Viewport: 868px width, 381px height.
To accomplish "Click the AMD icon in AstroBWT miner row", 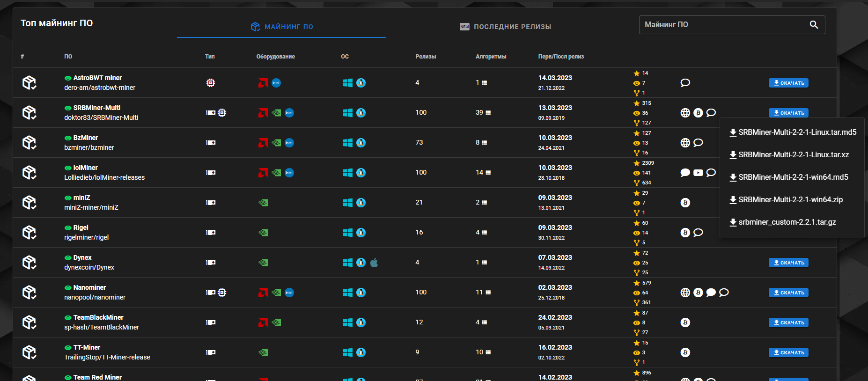I will click(263, 83).
